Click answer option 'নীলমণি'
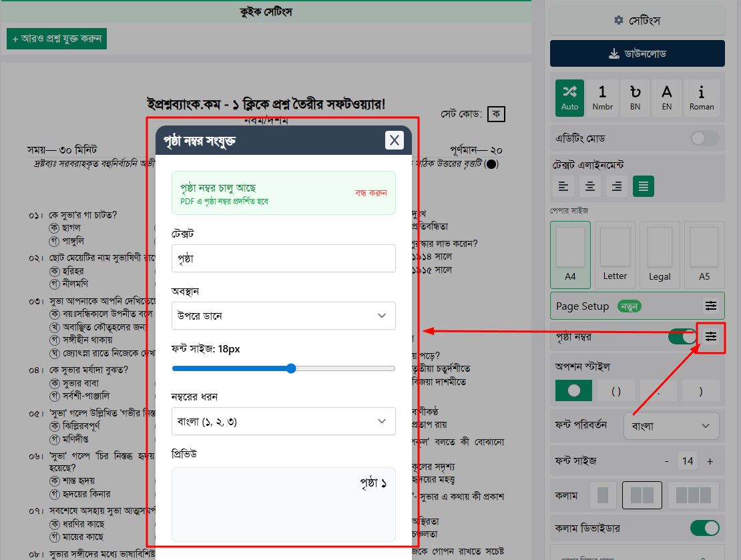741x560 pixels. [75, 284]
